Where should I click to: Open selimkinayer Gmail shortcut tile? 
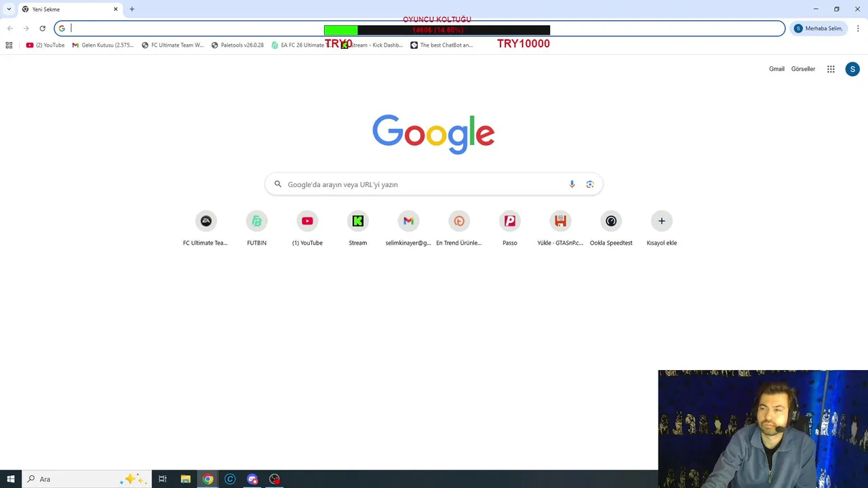pos(408,228)
